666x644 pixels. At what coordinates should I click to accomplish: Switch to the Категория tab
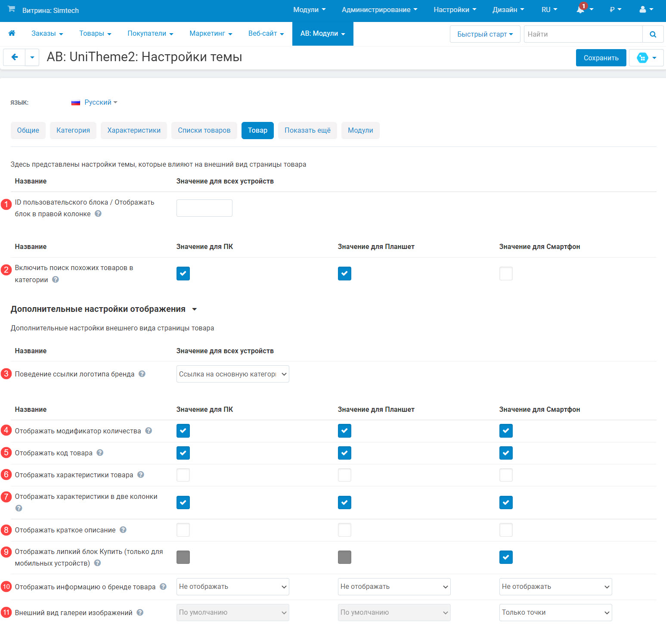pyautogui.click(x=73, y=131)
